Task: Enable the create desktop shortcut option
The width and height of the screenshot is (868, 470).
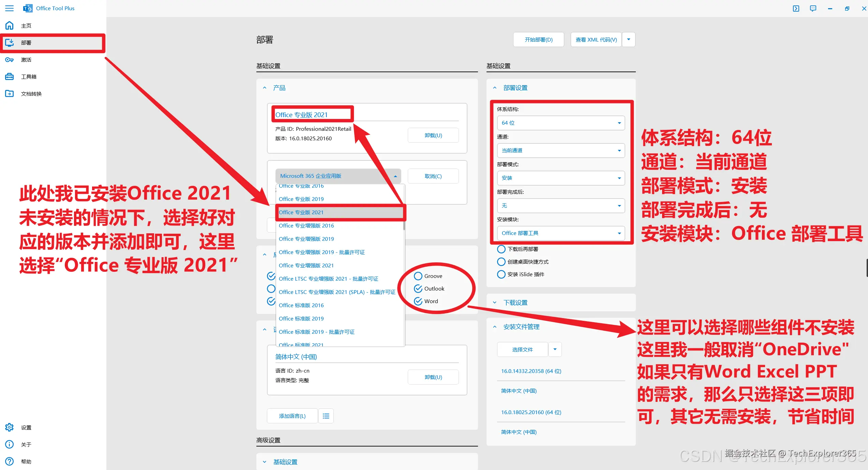Action: point(501,262)
